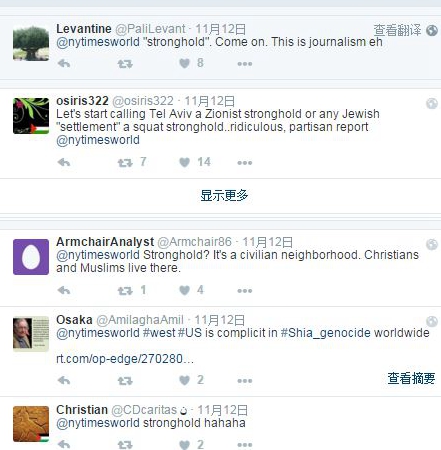Open more options on Levantine's tweet

pos(245,64)
